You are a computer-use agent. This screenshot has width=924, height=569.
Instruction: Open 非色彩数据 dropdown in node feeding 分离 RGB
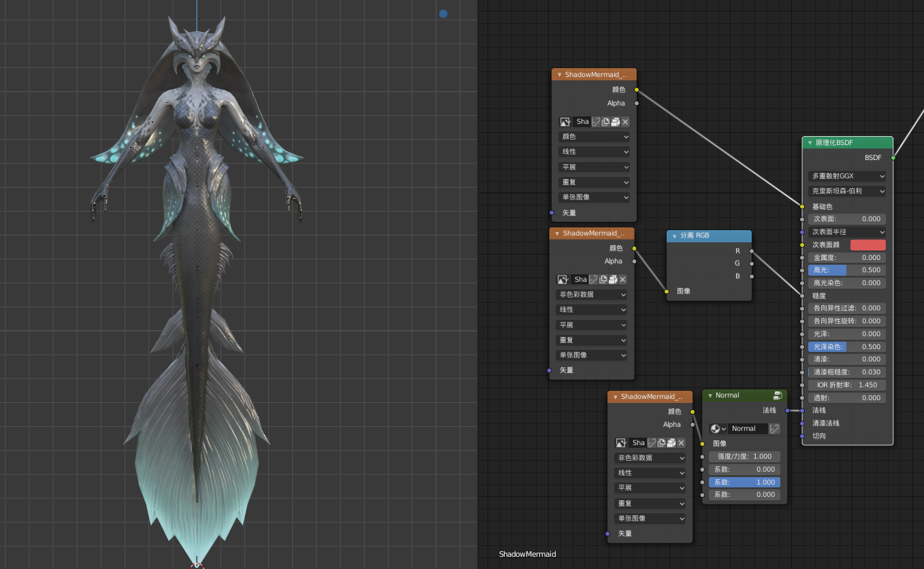(x=592, y=295)
